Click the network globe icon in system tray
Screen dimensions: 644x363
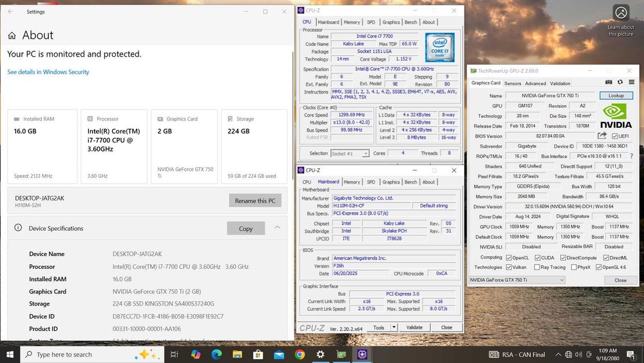[x=569, y=355]
